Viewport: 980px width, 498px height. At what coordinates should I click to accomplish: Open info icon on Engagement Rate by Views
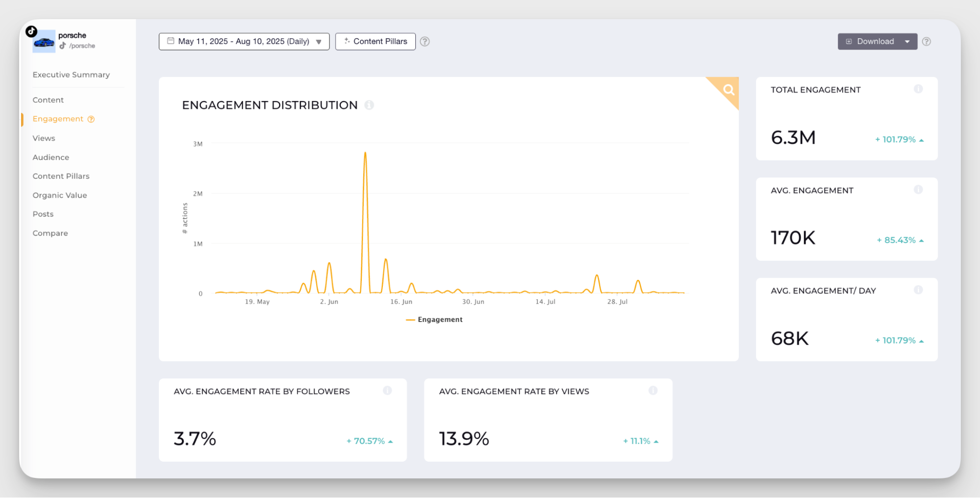point(653,391)
